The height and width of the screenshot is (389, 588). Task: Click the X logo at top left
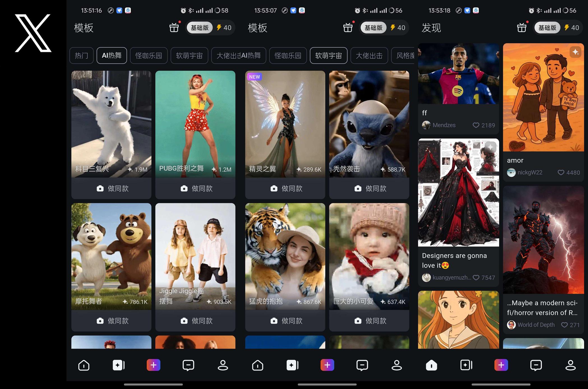point(33,33)
